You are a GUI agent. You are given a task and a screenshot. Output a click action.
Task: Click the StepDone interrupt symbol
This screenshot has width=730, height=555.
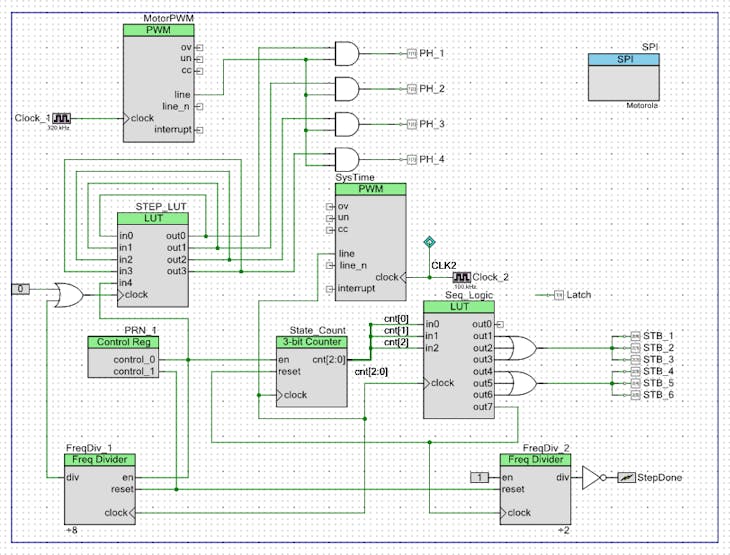626,478
